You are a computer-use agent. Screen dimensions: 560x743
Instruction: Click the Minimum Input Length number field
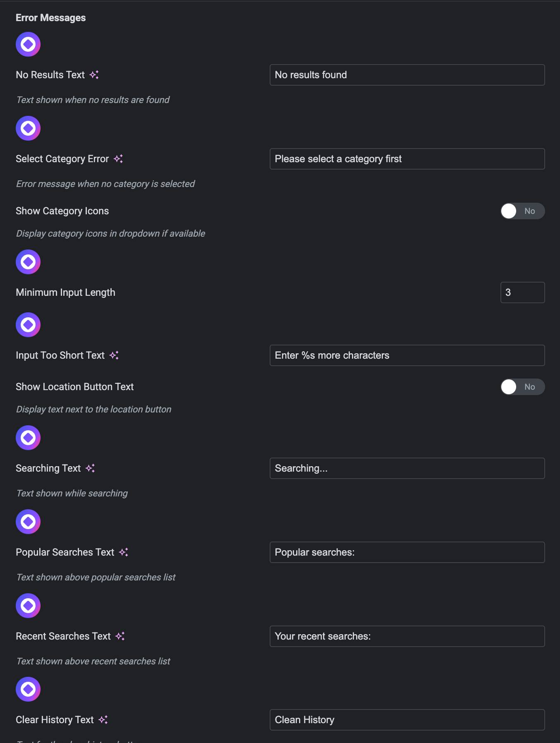522,292
